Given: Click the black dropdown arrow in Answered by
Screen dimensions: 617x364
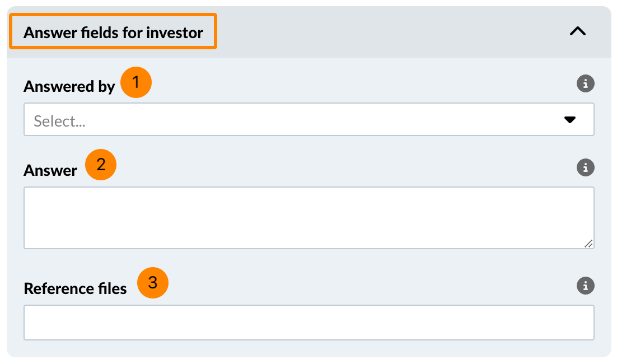Looking at the screenshot, I should point(570,120).
